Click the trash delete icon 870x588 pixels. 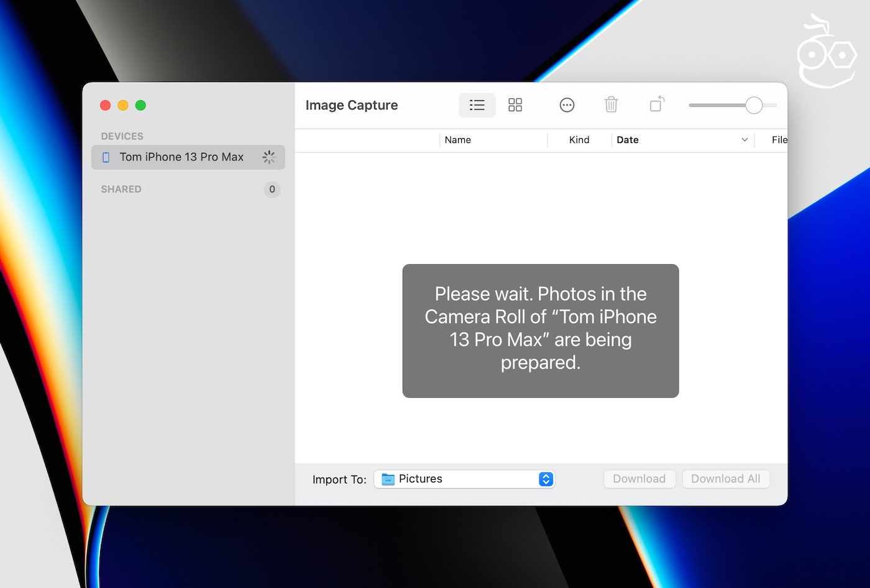click(611, 104)
